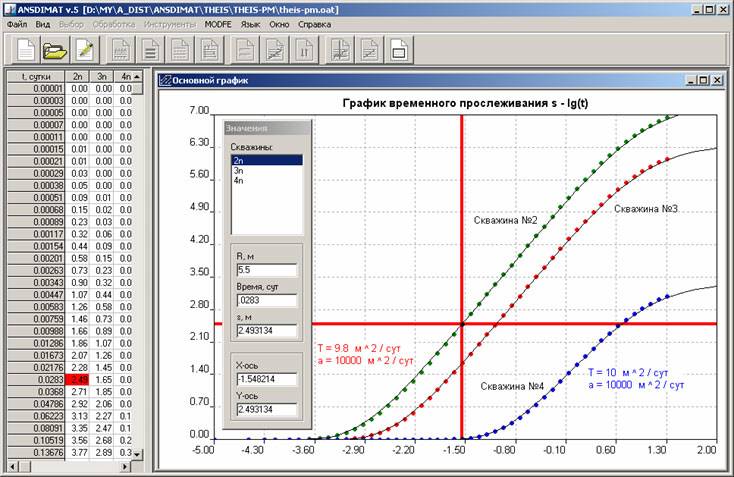Select well 4n in the Скважины list
734x477 pixels.
tap(240, 180)
